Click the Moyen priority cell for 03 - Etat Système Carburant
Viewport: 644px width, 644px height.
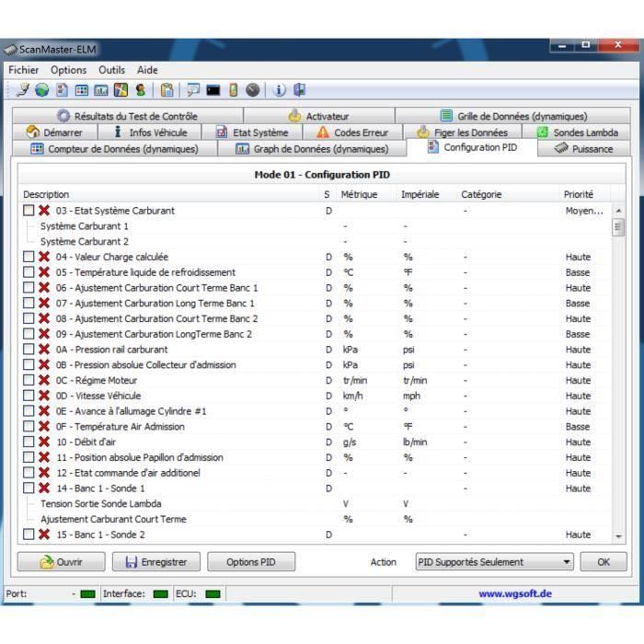click(583, 211)
